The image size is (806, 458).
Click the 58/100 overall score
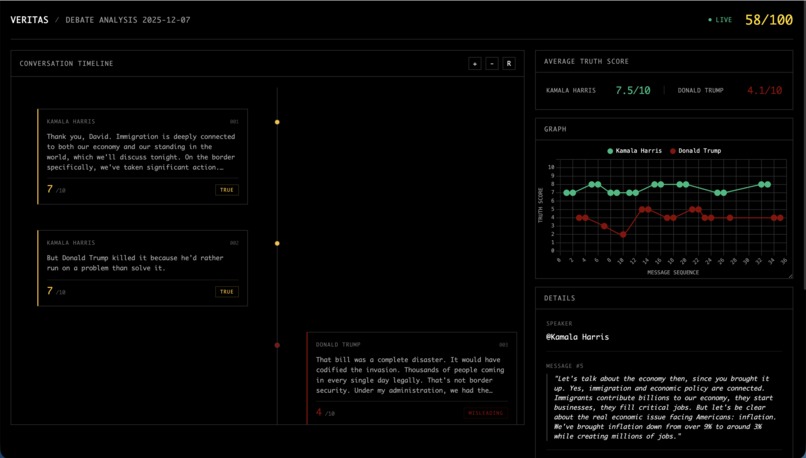coord(768,20)
